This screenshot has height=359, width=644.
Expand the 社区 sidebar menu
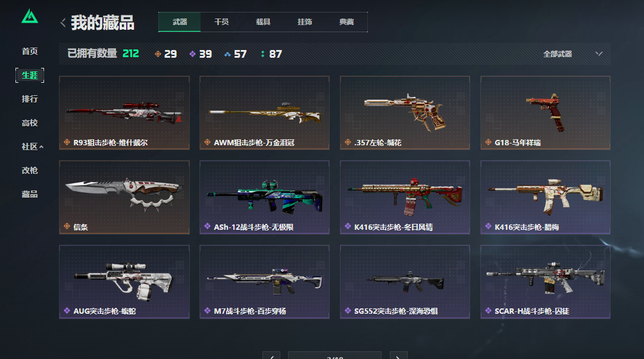33,146
